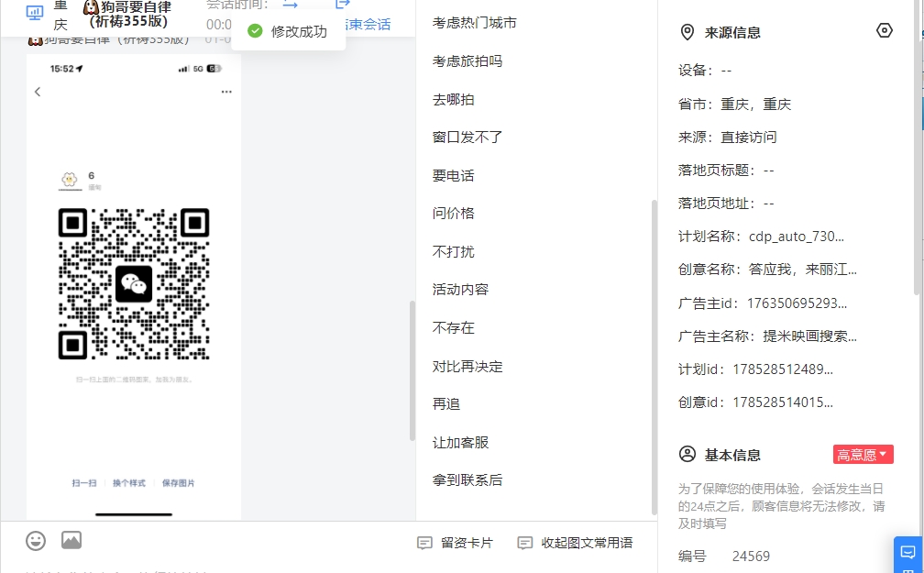
Task: Choose the 拿到联系后 quick reply
Action: click(x=467, y=480)
